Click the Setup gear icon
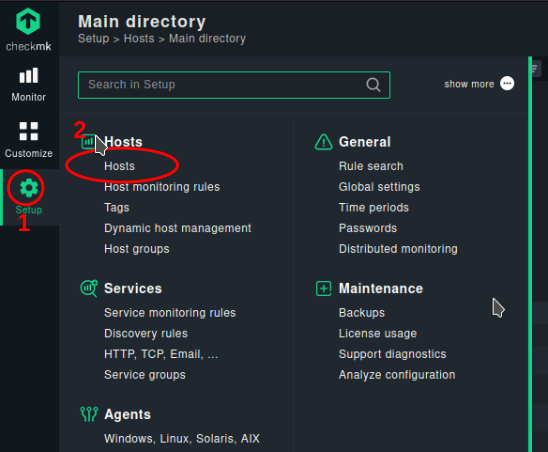Image resolution: width=548 pixels, height=452 pixels. [x=29, y=188]
